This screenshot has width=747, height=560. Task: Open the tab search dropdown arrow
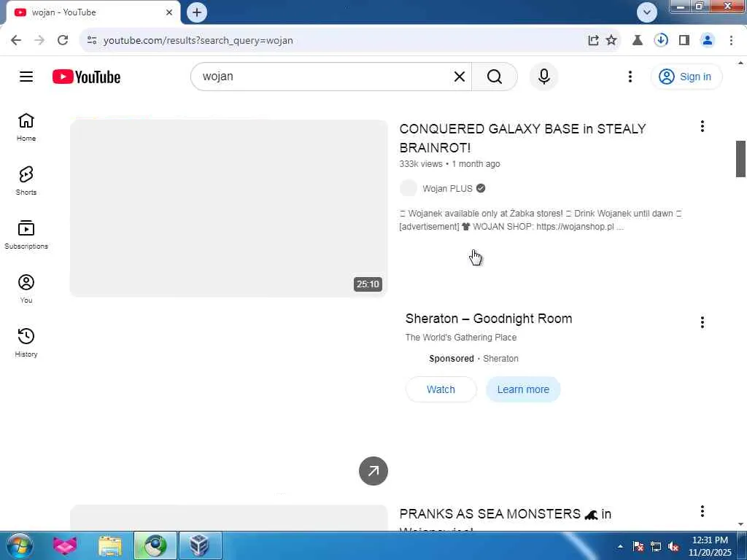[x=647, y=12]
